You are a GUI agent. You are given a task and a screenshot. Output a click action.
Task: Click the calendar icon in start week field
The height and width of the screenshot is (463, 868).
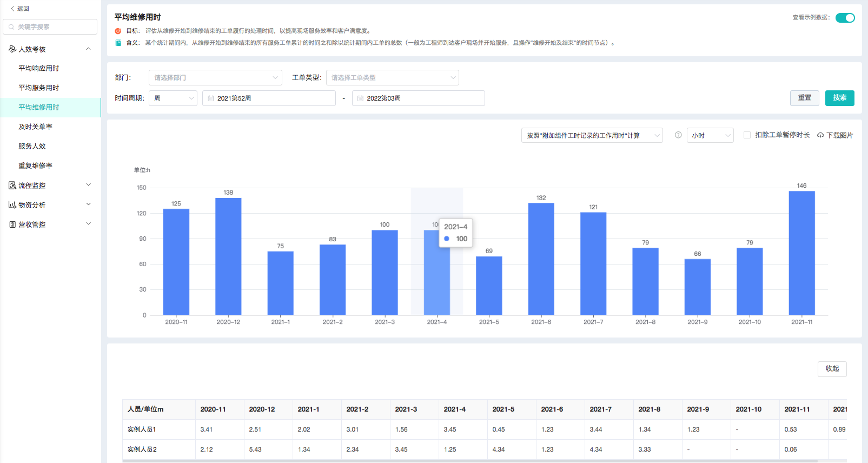click(211, 98)
